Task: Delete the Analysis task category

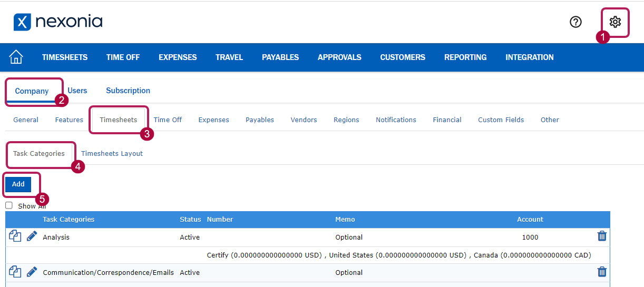Action: click(602, 236)
